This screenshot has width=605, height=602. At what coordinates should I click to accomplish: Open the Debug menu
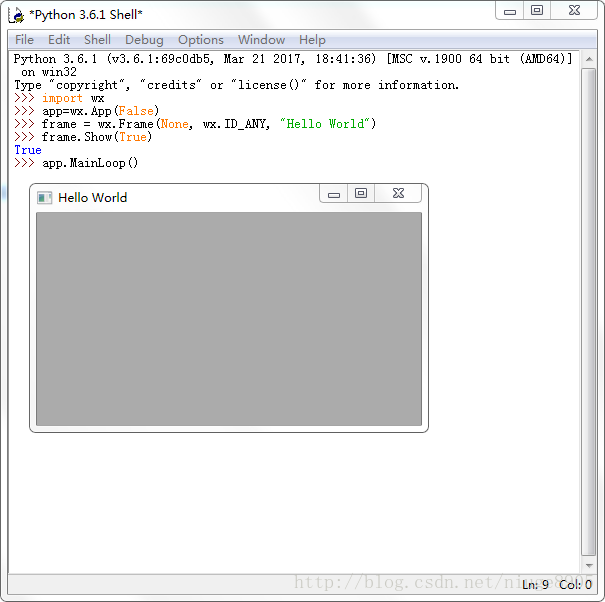click(x=144, y=40)
